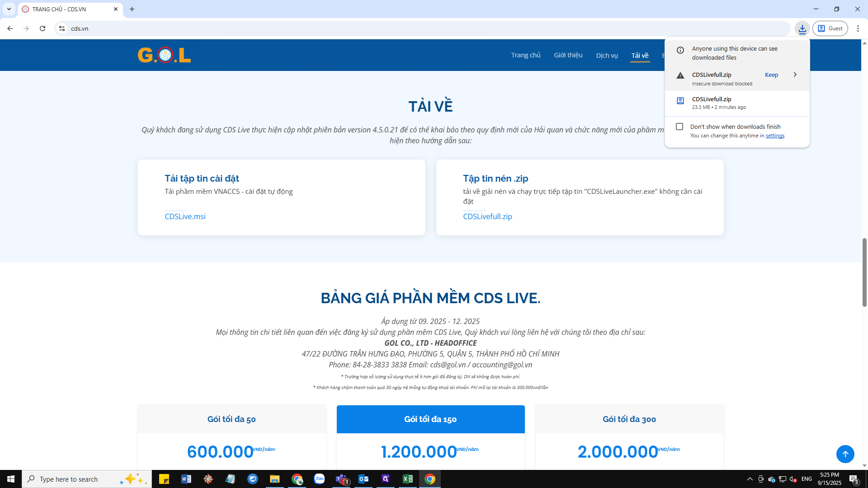Open Outlook from the taskbar

(x=363, y=479)
